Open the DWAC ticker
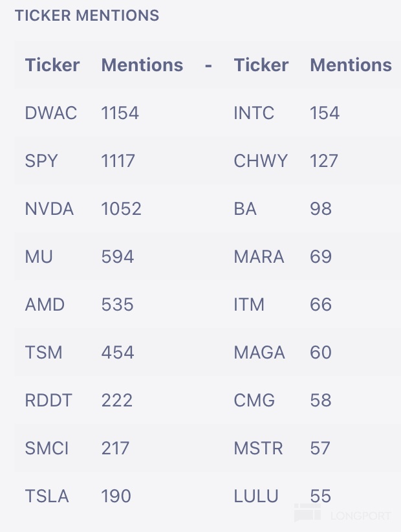This screenshot has height=532, width=401. pyautogui.click(x=51, y=113)
